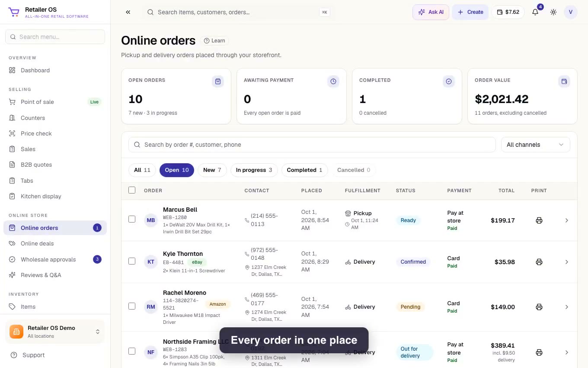
Task: Expand the Northside Framing order row chevron
Action: coord(567,352)
